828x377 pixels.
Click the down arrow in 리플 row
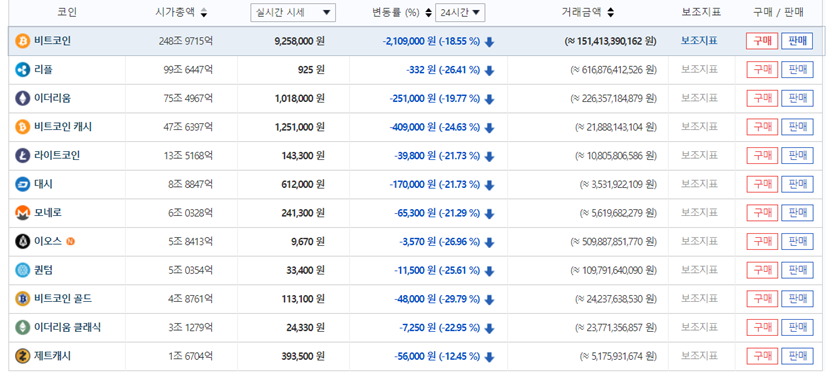tap(489, 71)
